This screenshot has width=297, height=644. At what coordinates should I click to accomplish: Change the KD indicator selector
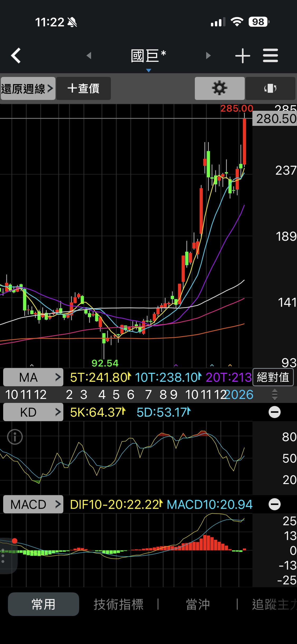click(x=33, y=412)
